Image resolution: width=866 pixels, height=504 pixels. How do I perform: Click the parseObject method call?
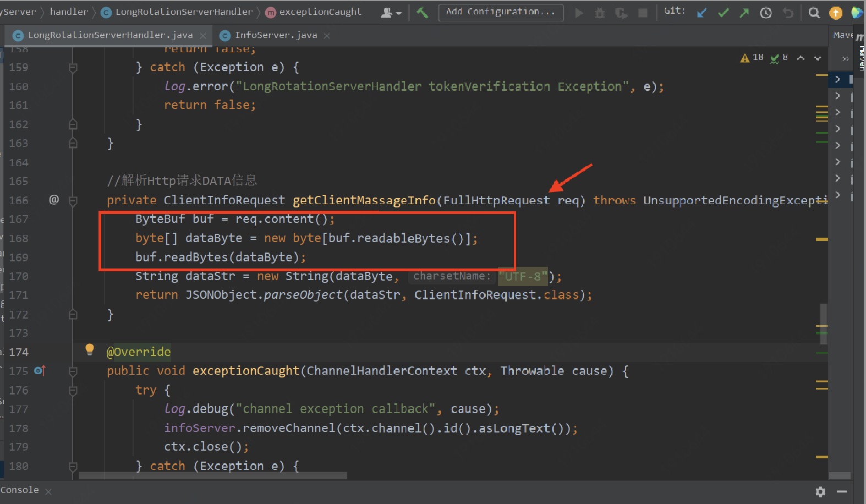[303, 295]
